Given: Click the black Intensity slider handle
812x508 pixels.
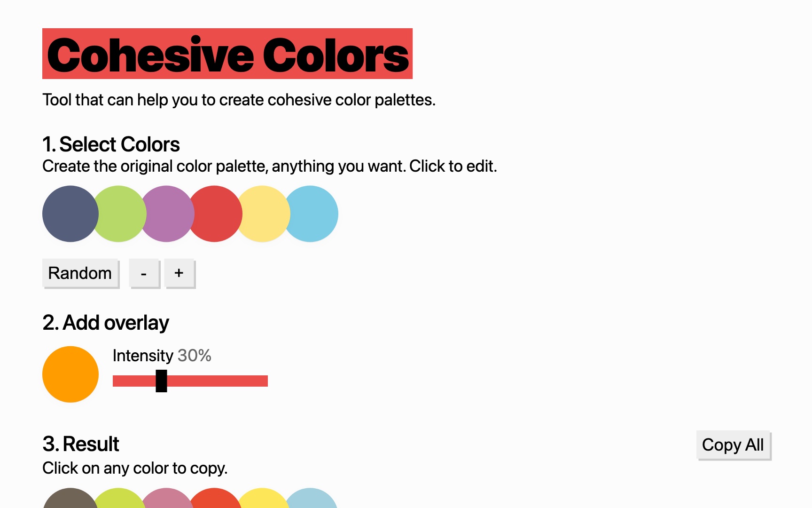Looking at the screenshot, I should 161,381.
